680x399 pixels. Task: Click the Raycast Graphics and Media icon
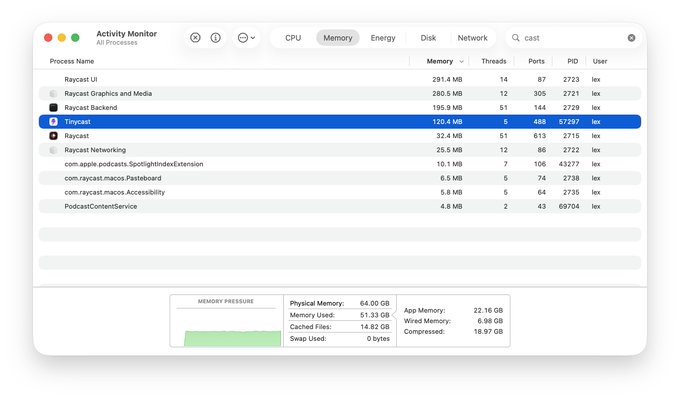pyautogui.click(x=53, y=93)
